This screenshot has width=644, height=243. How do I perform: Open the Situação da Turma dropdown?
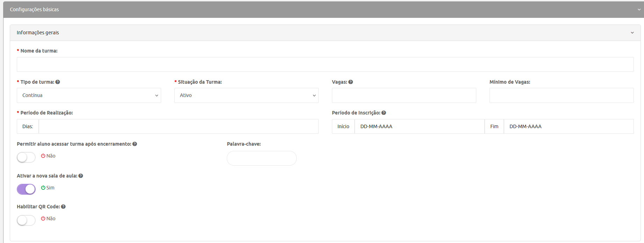246,95
